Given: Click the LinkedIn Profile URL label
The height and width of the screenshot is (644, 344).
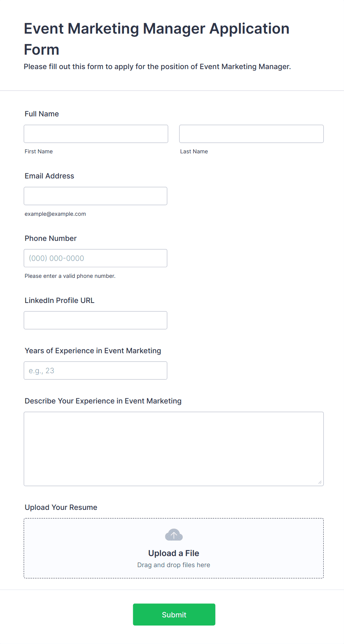Looking at the screenshot, I should 60,300.
